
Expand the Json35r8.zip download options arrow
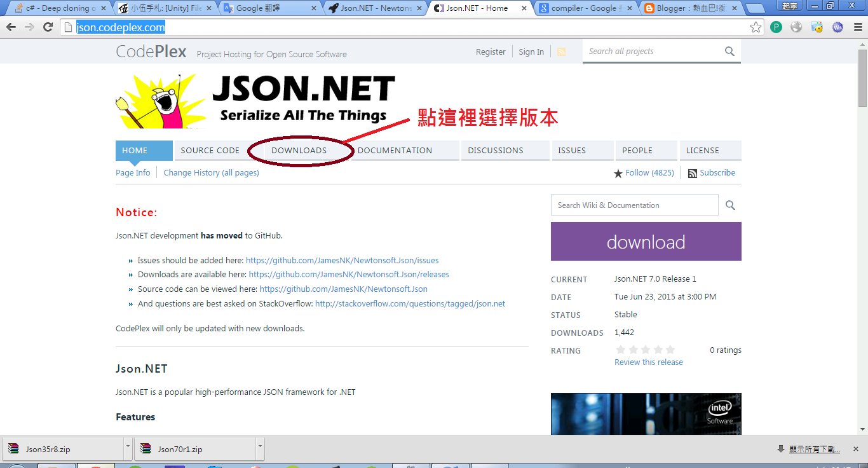click(x=128, y=449)
